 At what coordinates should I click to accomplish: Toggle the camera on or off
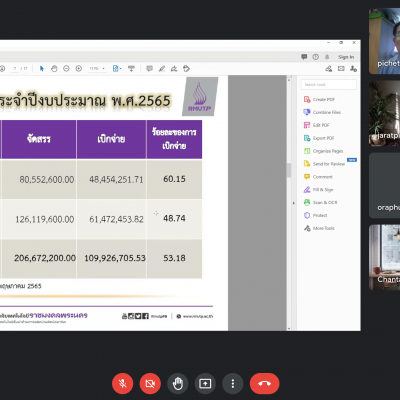(x=150, y=384)
